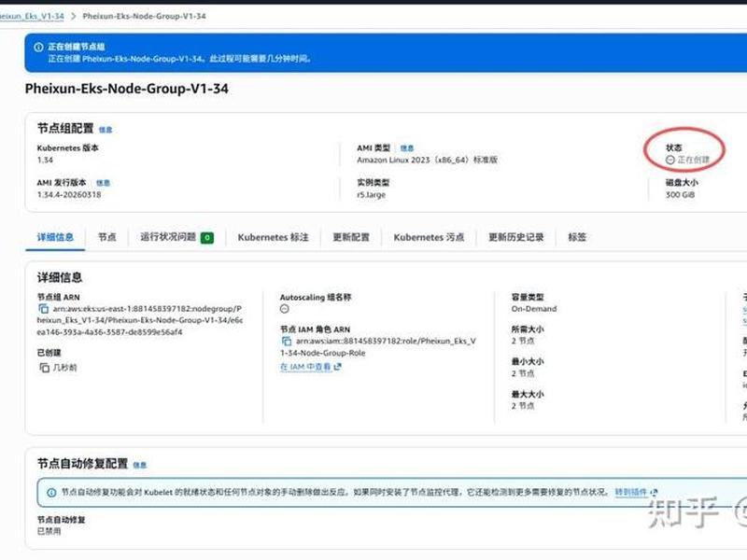Click the 信息 link beside AMI 发行版本

[103, 183]
